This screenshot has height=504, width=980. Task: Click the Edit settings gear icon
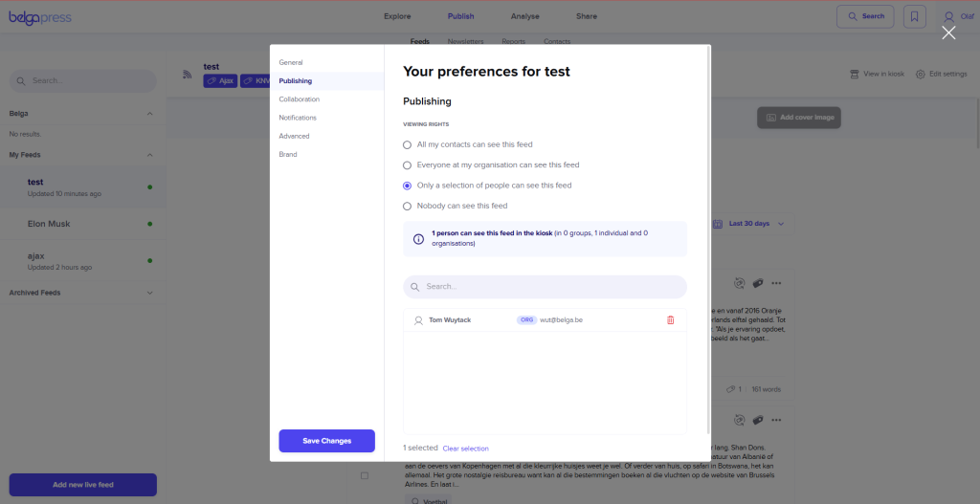pyautogui.click(x=921, y=75)
